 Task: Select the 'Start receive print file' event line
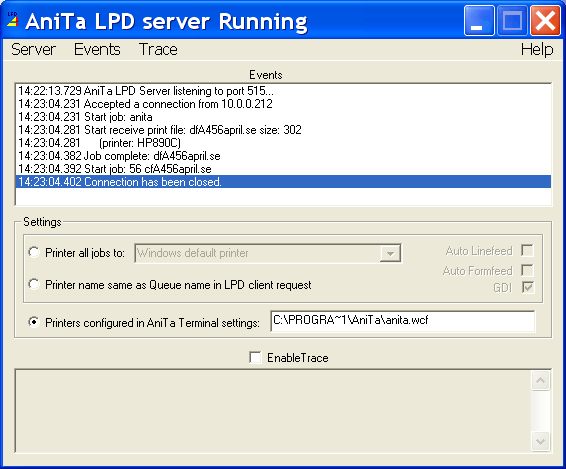(283, 130)
